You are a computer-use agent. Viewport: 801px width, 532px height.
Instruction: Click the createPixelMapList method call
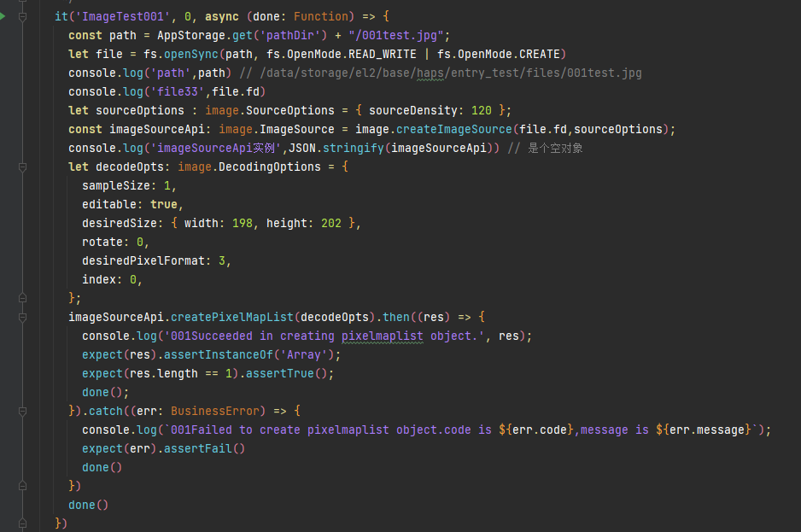pyautogui.click(x=232, y=318)
